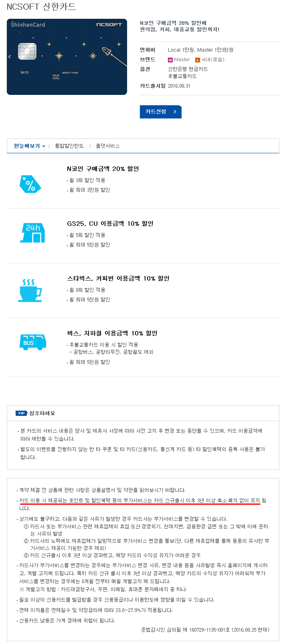Click the percent discount tag icon
The width and height of the screenshot is (283, 644).
point(30,184)
